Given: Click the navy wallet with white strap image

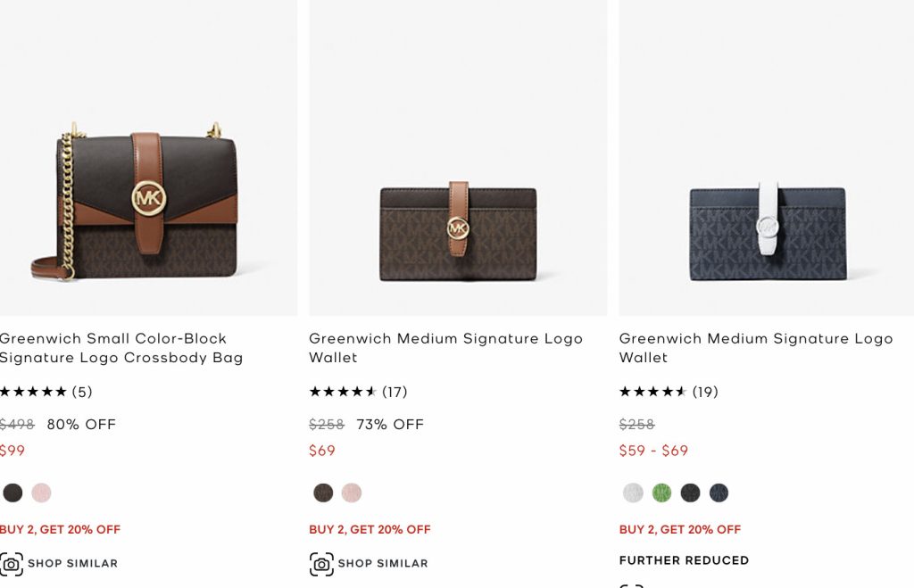Looking at the screenshot, I should click(x=767, y=232).
